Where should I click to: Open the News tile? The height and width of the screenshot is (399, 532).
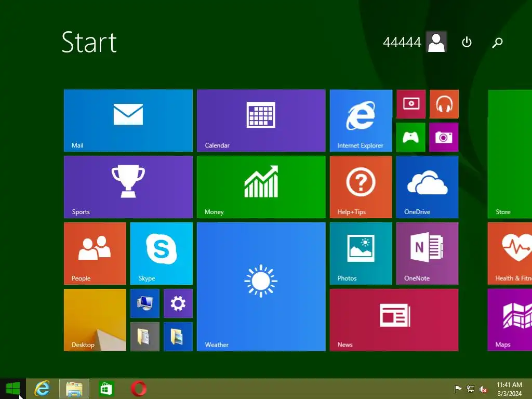394,320
